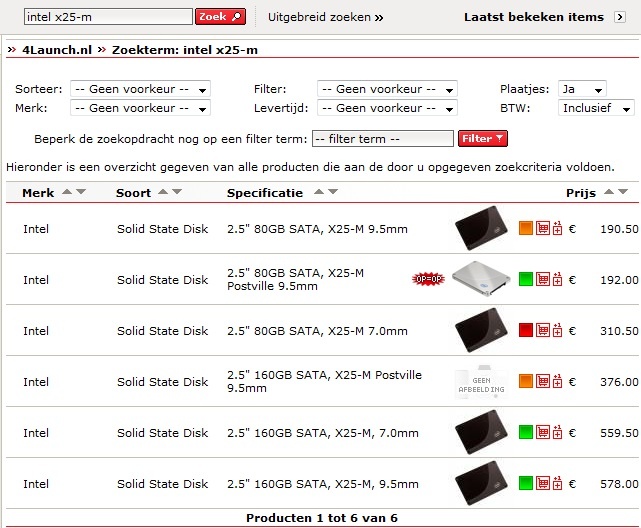Screen dimensions: 641x528
Task: Click 2.5" 160GB SATA, X25-M Postville 9.5mm text
Action: [324, 382]
